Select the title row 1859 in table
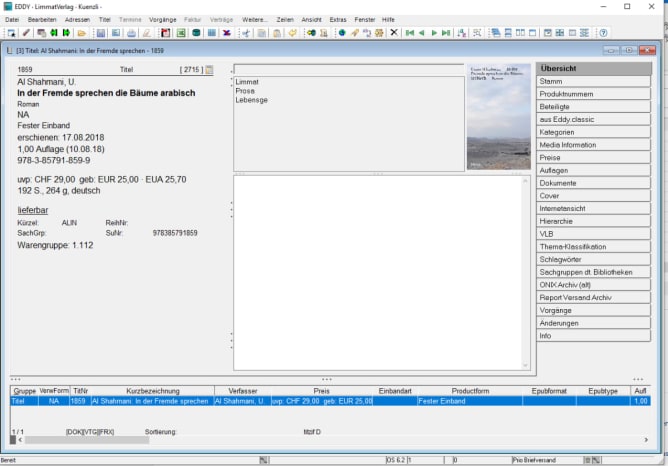This screenshot has height=466, width=668. pos(330,401)
